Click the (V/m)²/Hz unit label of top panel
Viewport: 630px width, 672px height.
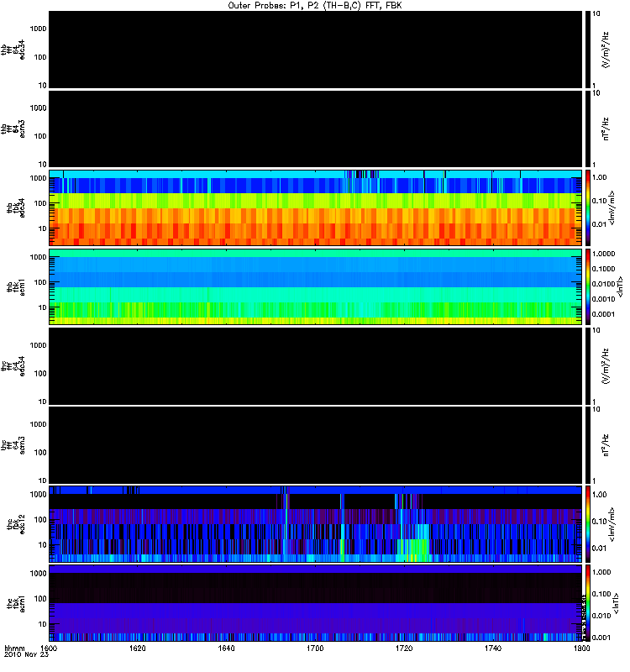605,50
